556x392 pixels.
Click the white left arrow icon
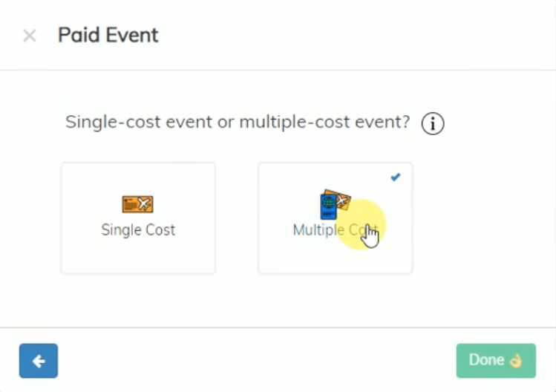pos(39,361)
